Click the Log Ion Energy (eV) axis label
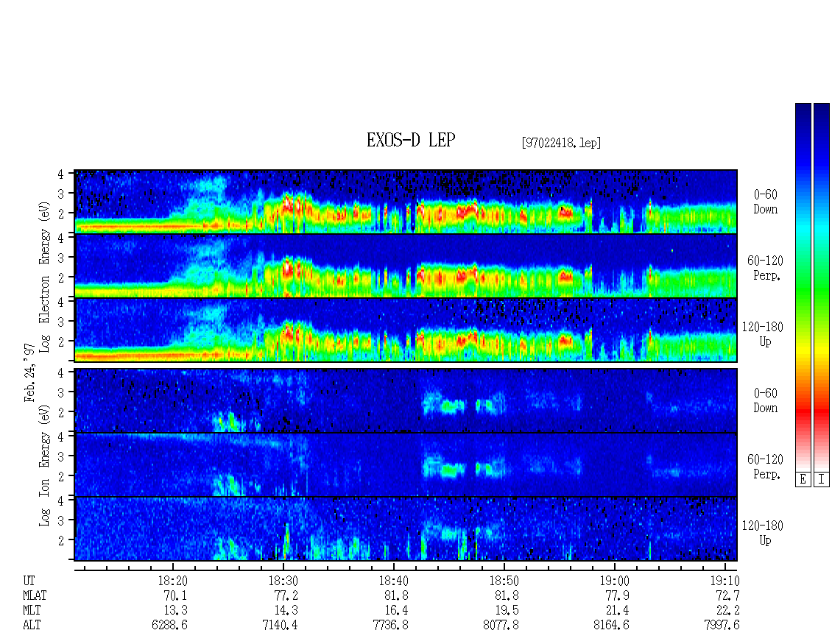Viewport: 832px width, 644px height. click(x=45, y=465)
